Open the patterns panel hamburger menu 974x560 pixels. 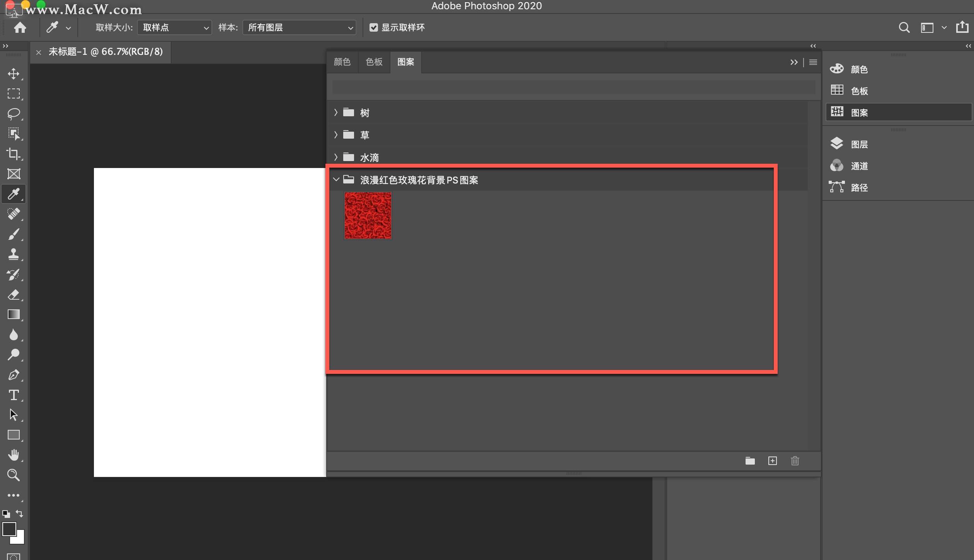(813, 62)
